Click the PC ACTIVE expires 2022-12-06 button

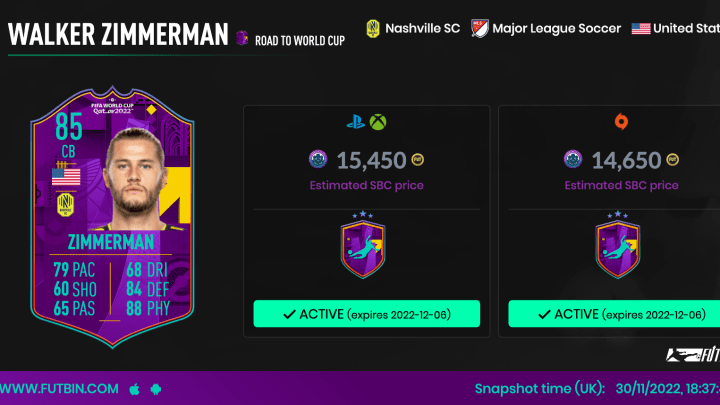(x=614, y=314)
